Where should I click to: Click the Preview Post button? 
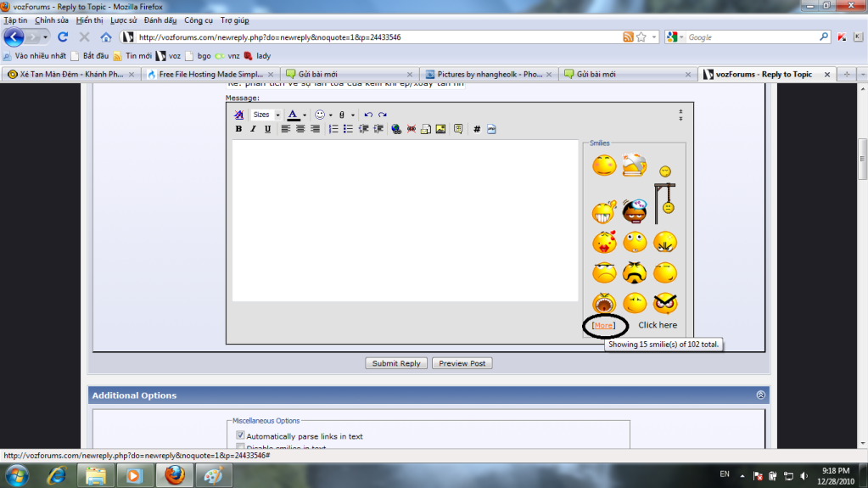pos(462,363)
